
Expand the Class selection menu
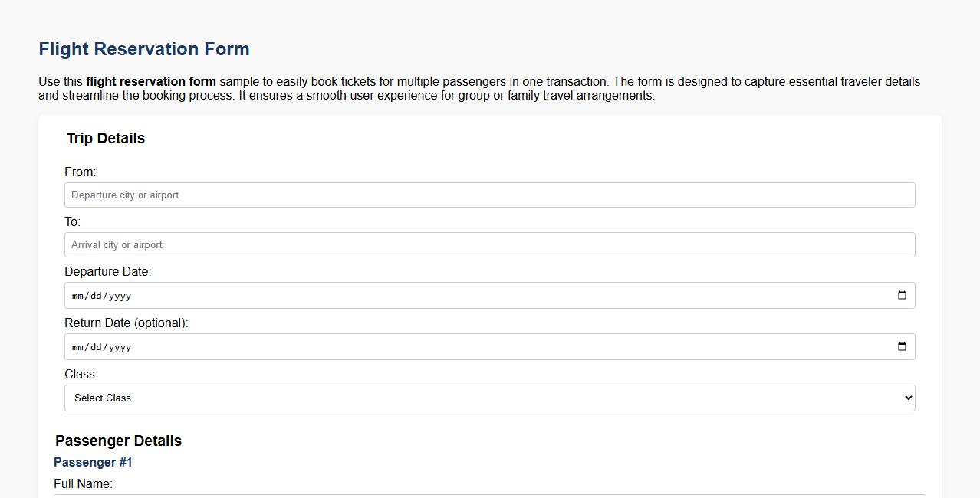click(x=489, y=398)
